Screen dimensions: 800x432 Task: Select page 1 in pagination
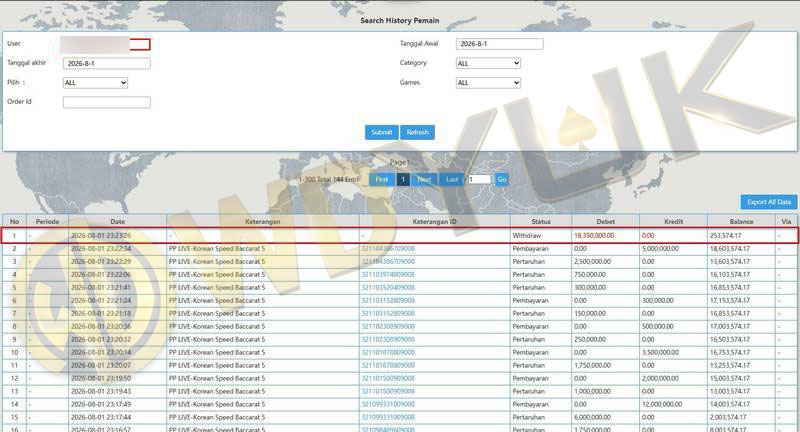403,180
